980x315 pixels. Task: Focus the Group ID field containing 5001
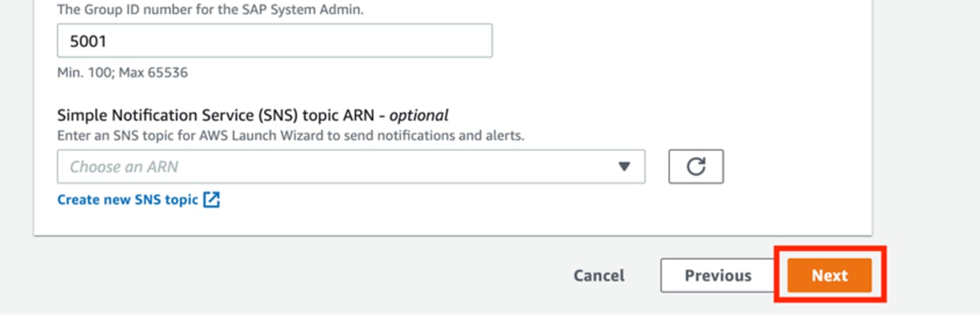click(274, 41)
